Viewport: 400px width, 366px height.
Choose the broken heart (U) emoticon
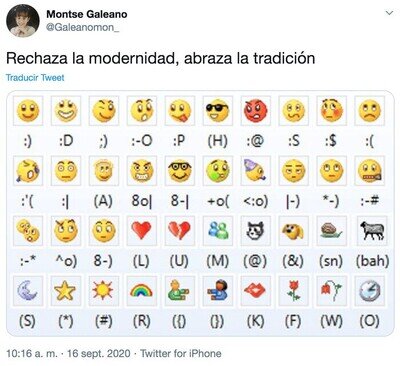[179, 231]
